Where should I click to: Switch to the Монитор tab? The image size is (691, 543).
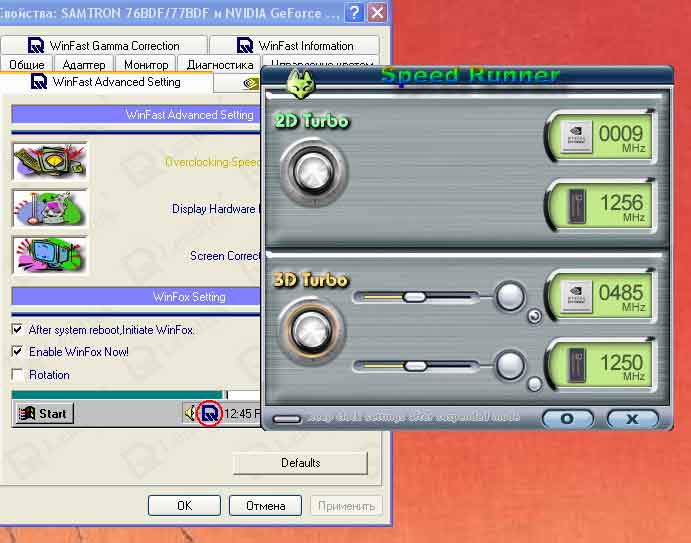coord(146,64)
